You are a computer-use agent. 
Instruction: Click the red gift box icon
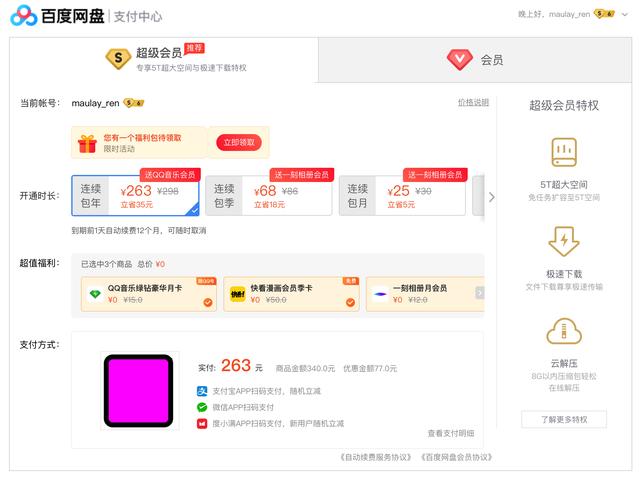(x=87, y=143)
